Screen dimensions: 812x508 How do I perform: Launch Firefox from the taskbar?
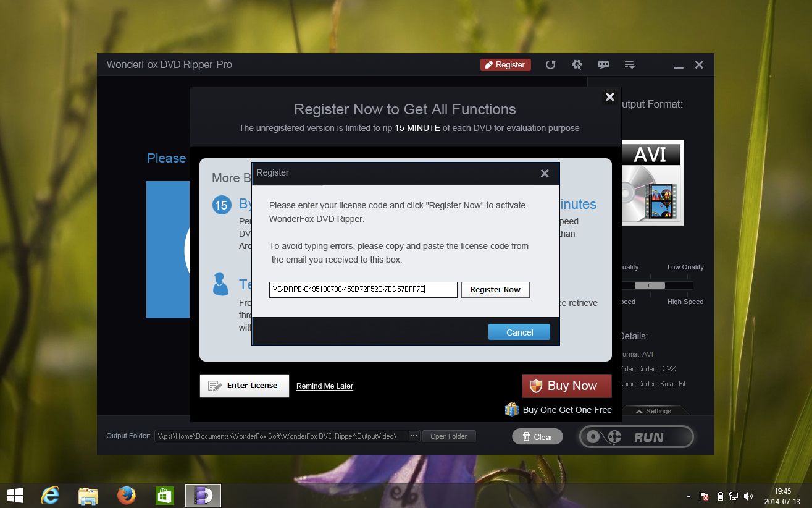point(127,496)
